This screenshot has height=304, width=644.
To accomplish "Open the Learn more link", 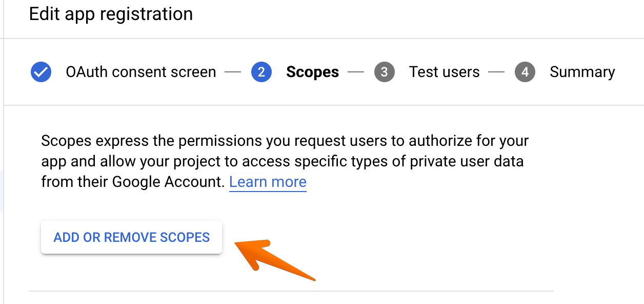I will coord(268,182).
